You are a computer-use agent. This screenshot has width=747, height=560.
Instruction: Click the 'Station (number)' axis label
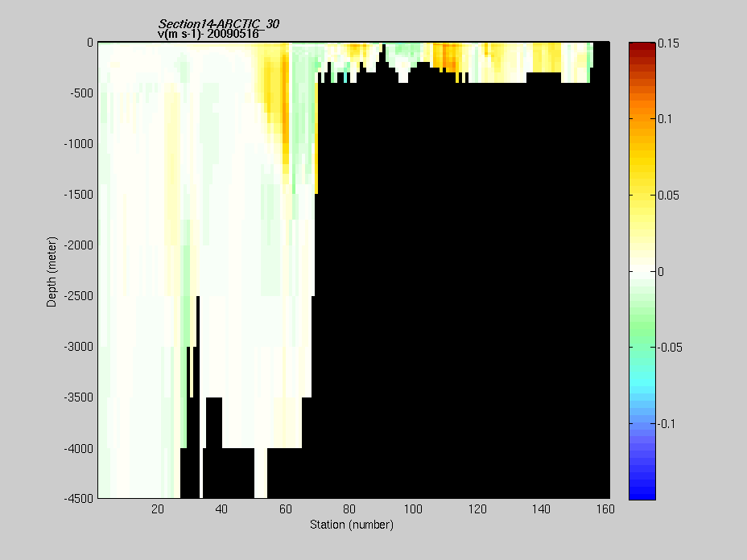point(352,525)
